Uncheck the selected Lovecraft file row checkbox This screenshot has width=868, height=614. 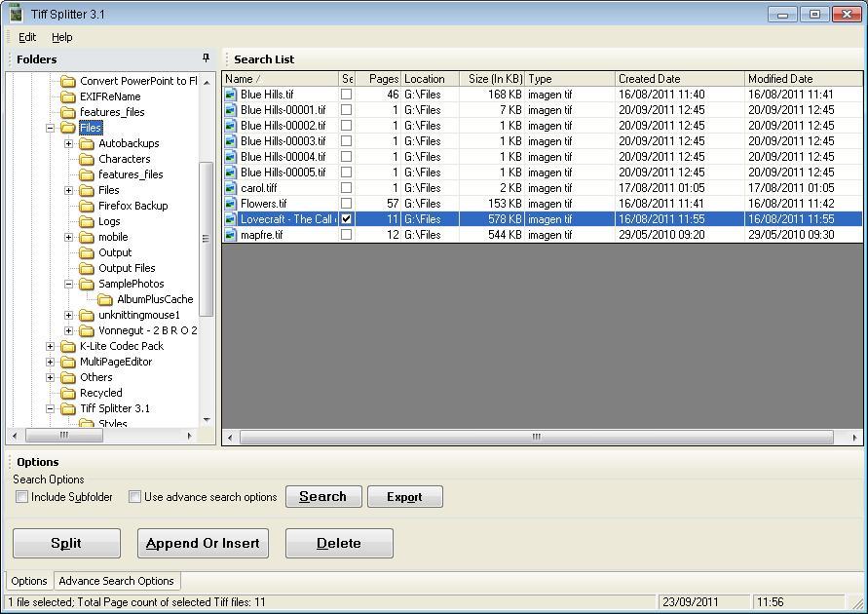tap(347, 219)
